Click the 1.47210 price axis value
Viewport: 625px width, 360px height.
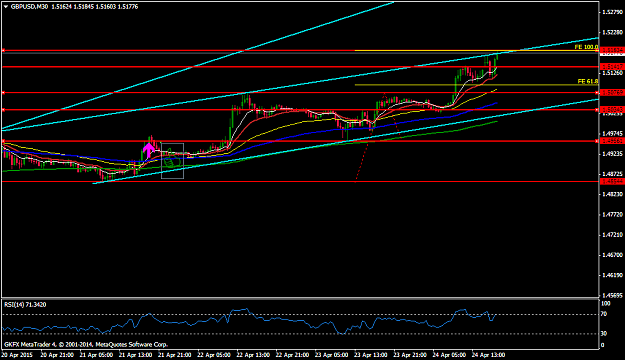(613, 235)
